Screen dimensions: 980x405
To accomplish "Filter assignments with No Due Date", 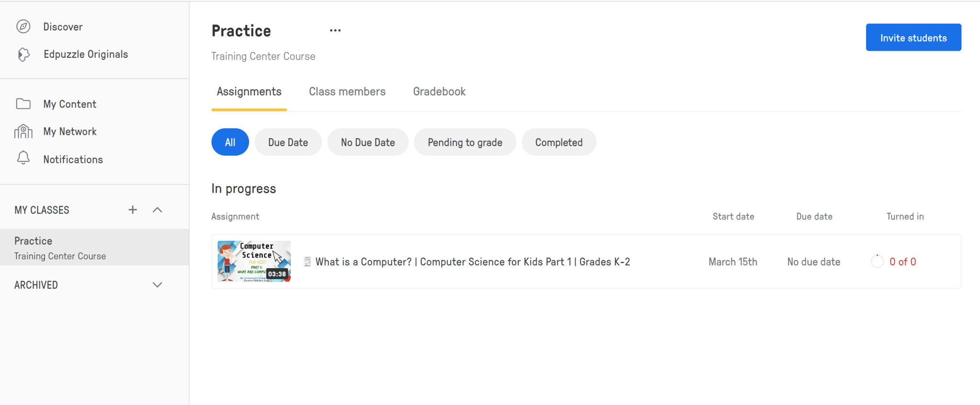I will click(x=367, y=142).
